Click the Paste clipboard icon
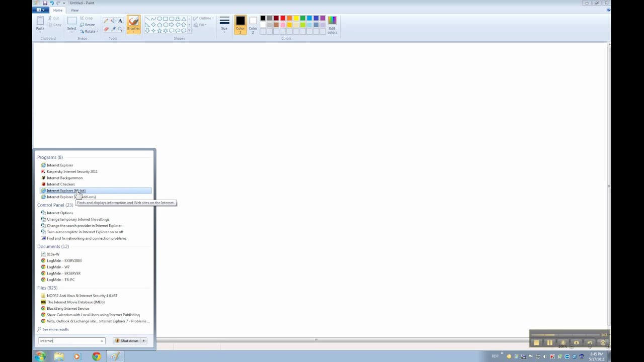 40,21
